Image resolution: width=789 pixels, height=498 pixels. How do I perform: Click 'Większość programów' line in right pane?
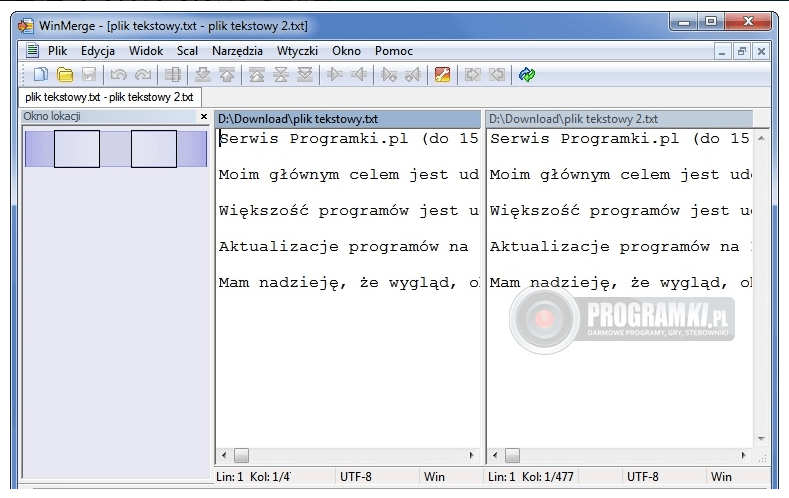(620, 210)
